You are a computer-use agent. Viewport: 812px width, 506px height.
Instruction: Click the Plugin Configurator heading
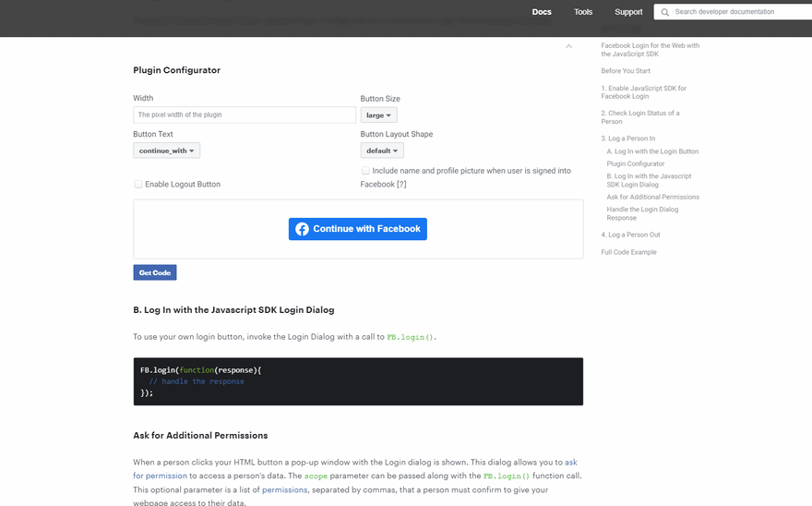176,70
